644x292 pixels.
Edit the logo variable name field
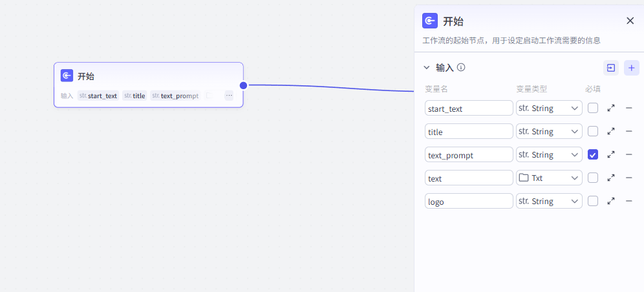coord(469,202)
